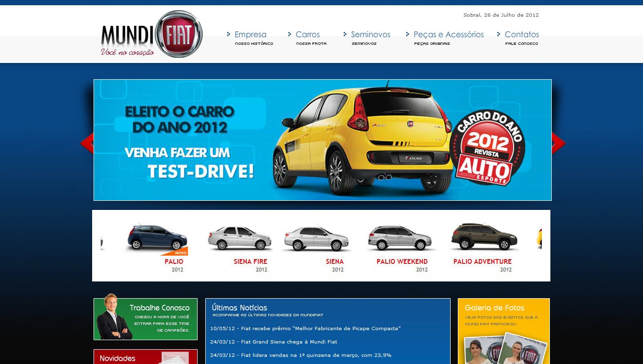Click the SIENA FIRE model name
Screen dimensions: 643x364
[251, 261]
